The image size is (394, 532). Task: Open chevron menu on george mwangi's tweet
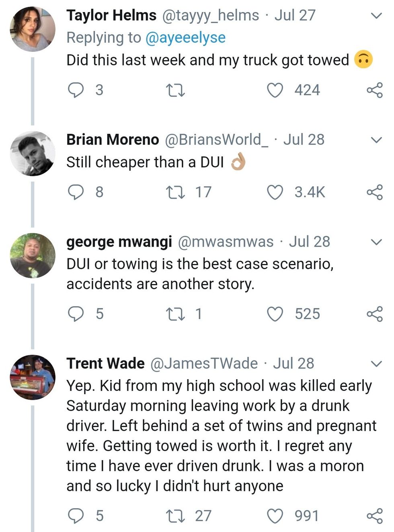tap(376, 242)
